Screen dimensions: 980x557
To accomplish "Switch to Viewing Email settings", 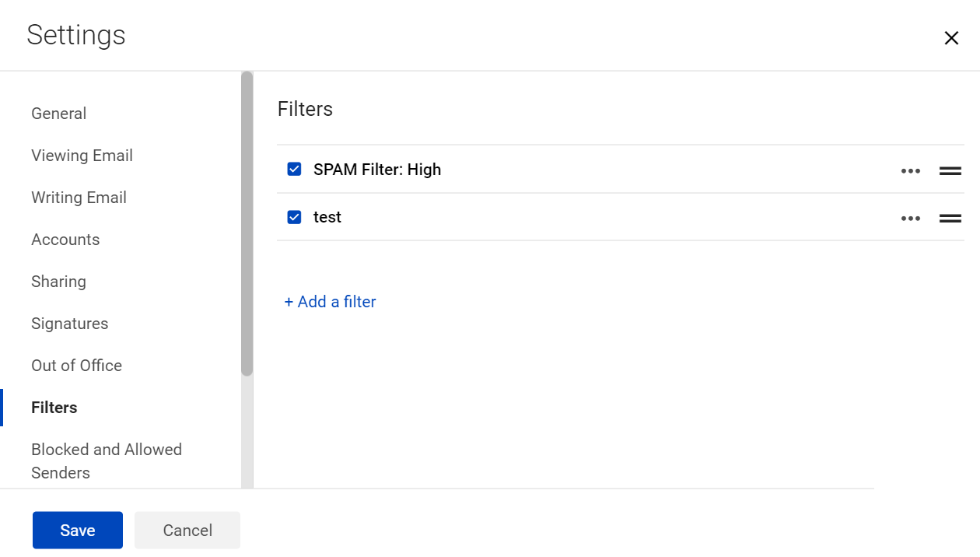I will point(82,155).
